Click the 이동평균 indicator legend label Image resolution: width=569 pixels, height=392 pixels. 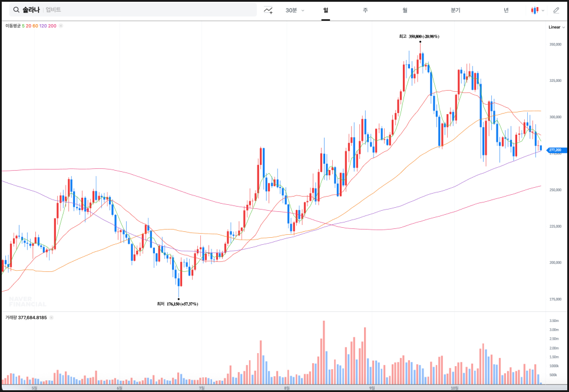[12, 26]
